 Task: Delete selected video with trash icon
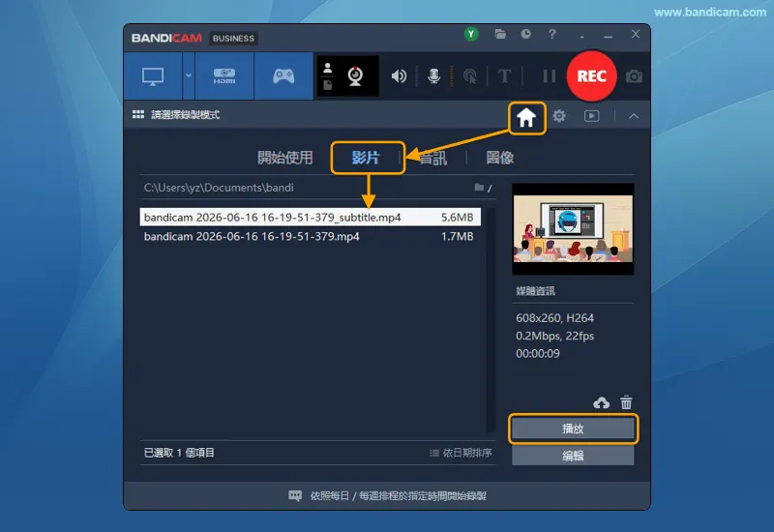626,402
